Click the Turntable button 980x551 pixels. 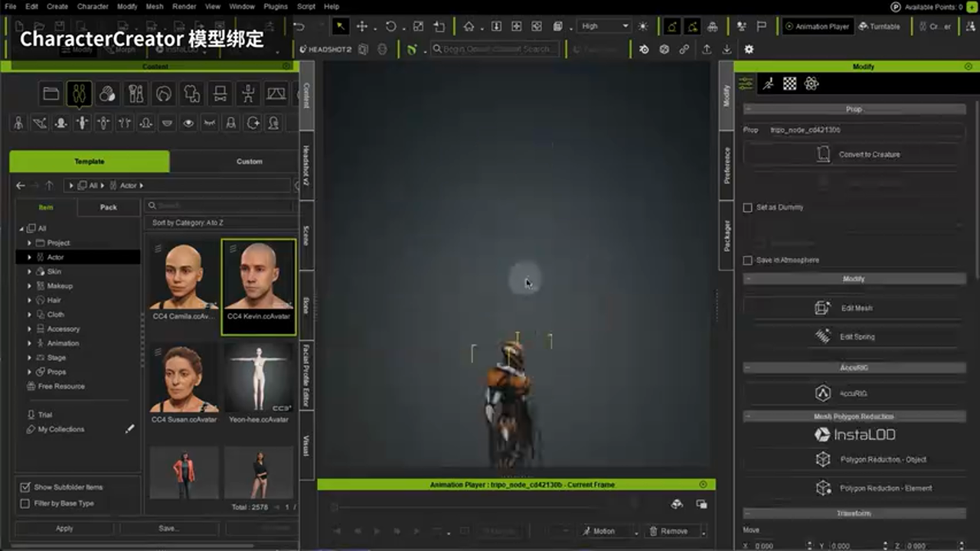click(879, 26)
